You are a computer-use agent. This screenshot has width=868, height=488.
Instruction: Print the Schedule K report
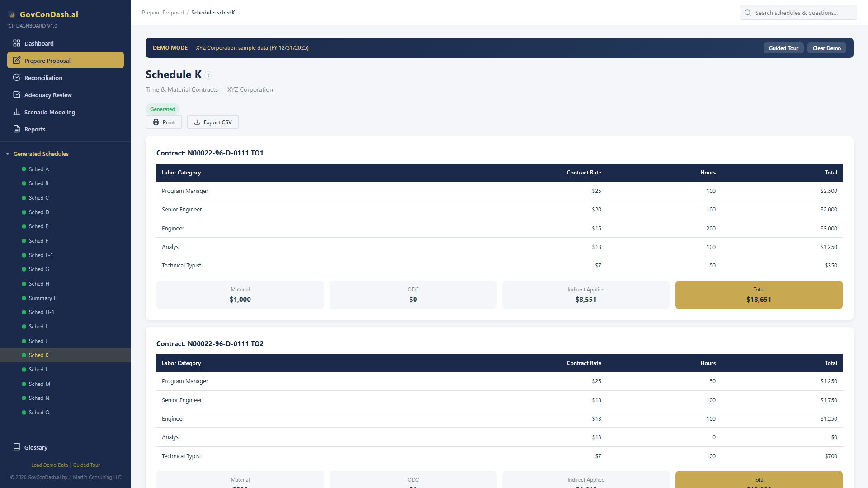tap(164, 122)
